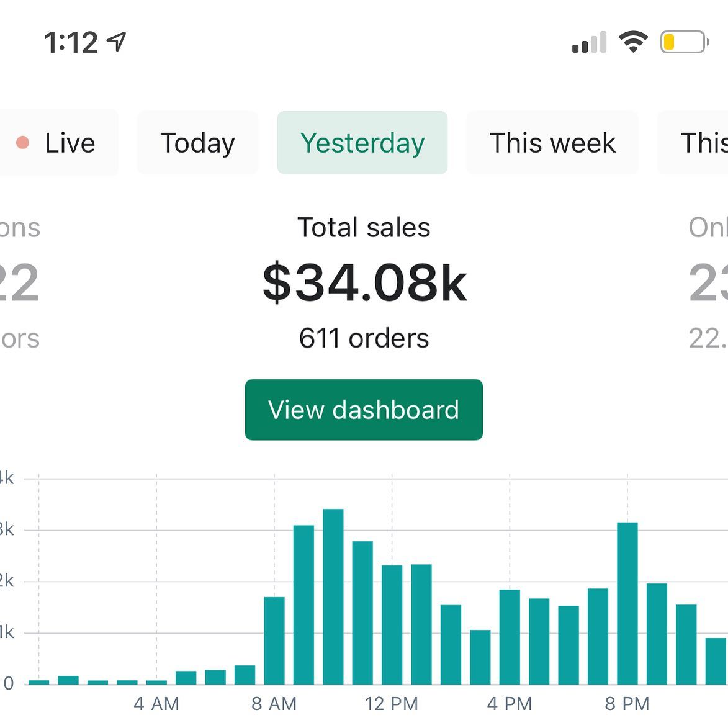Tap the location arrow icon in status bar
728x728 pixels.
(117, 42)
